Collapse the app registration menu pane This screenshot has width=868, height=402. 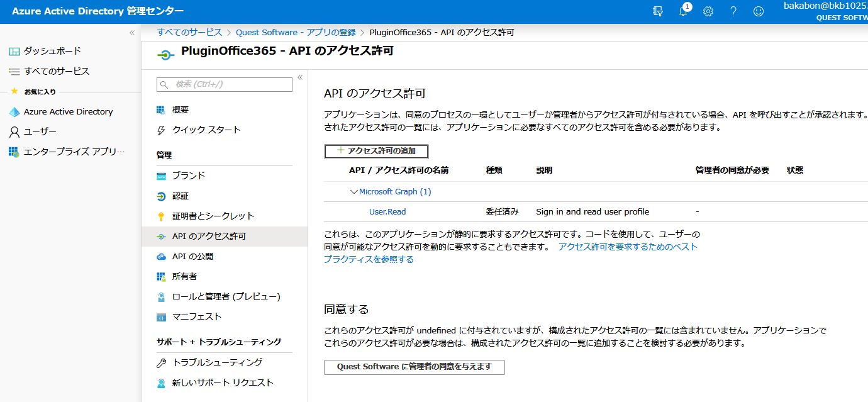(300, 77)
